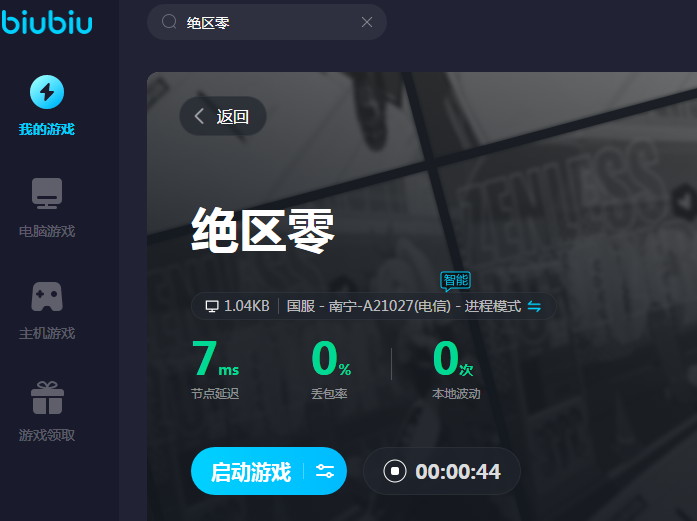Open launch settings sliders icon
Viewport: 697px width, 521px height.
coord(325,471)
